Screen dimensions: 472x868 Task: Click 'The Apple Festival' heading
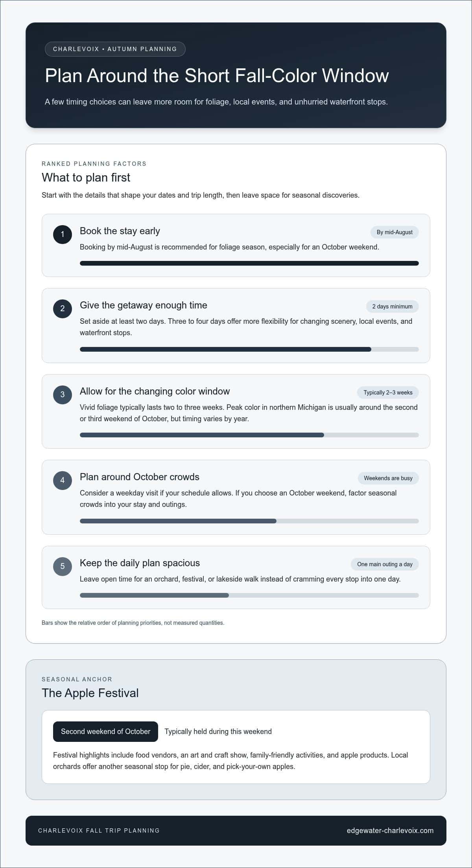click(x=90, y=693)
